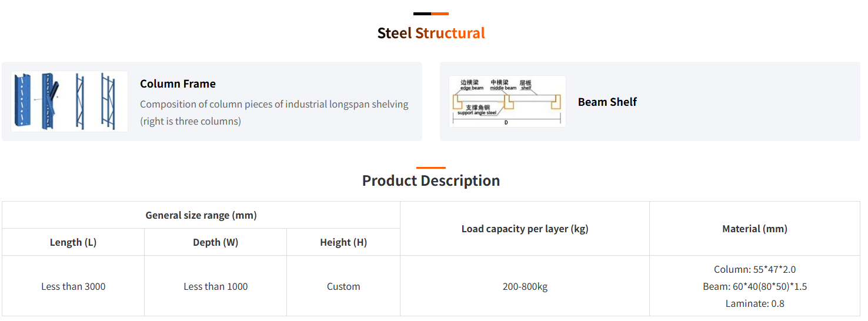
Task: Select the Column Frame title
Action: coord(178,83)
